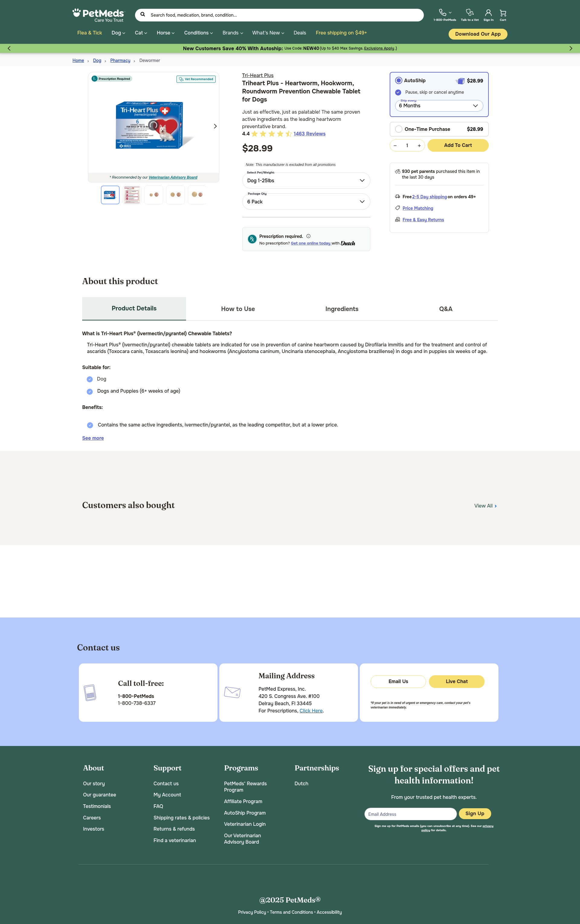Select the first product box thumbnail

tap(110, 195)
